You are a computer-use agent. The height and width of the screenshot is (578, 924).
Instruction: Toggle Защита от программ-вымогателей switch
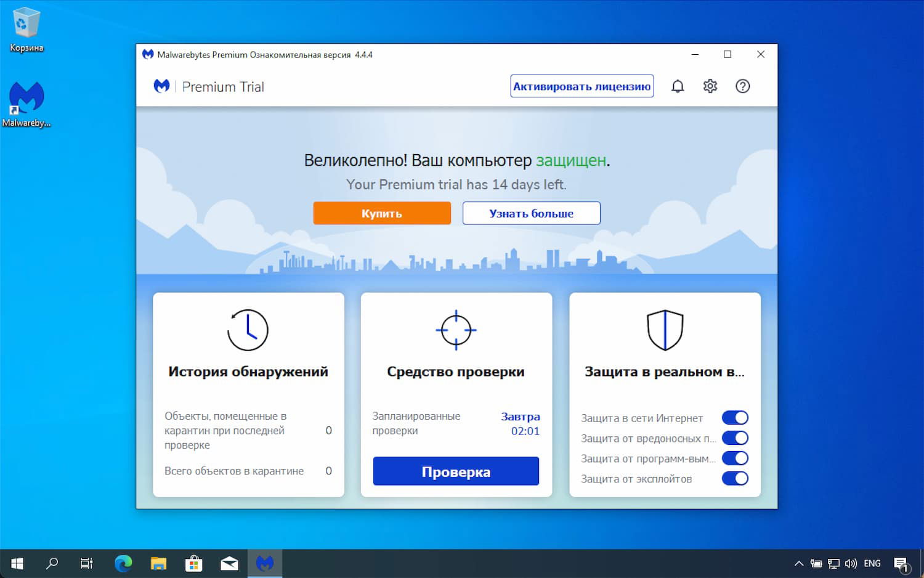click(x=735, y=458)
